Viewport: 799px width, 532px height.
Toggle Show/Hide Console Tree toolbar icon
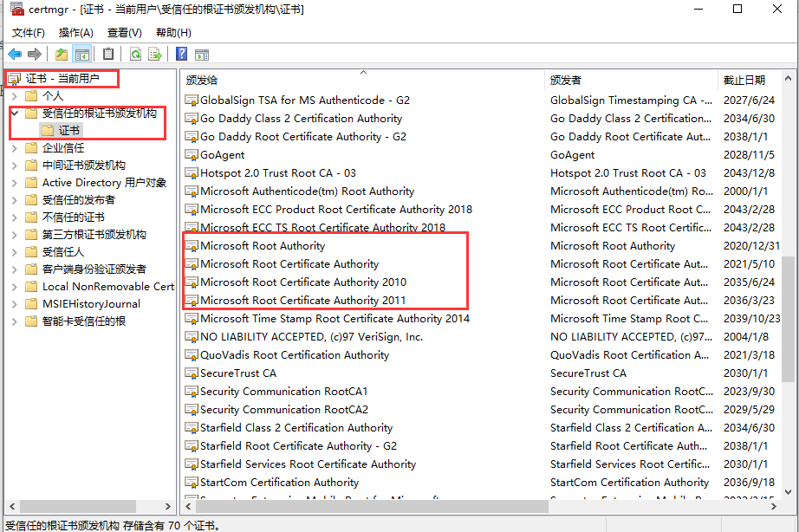coord(82,54)
